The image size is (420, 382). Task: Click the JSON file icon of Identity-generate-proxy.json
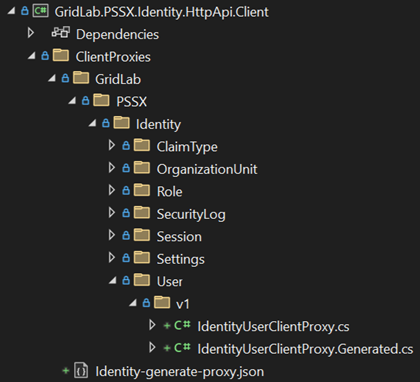coord(81,370)
